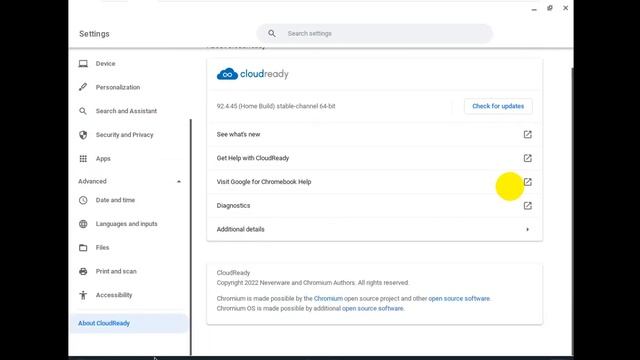Expand Additional details arrow

click(528, 229)
